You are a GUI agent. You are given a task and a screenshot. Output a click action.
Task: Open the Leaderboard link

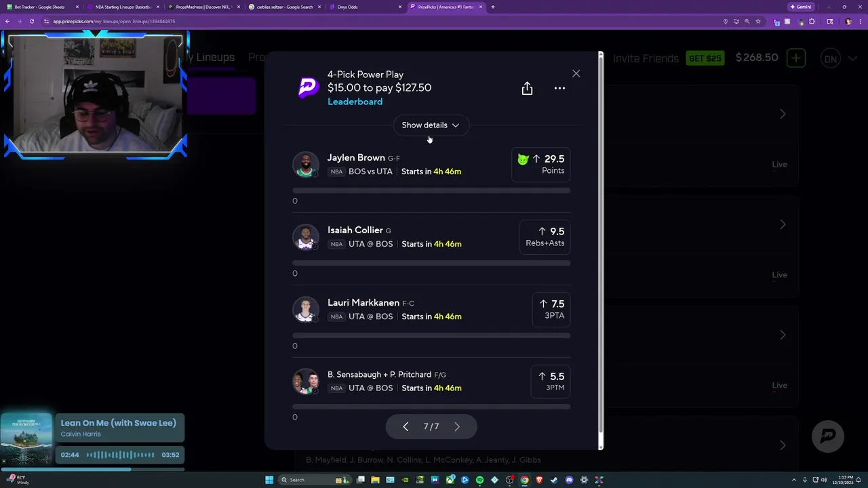point(355,102)
